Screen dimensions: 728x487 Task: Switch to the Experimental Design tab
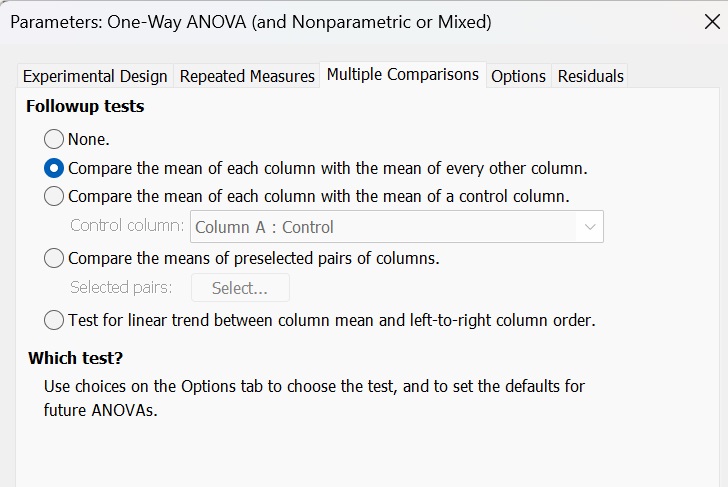(x=95, y=76)
